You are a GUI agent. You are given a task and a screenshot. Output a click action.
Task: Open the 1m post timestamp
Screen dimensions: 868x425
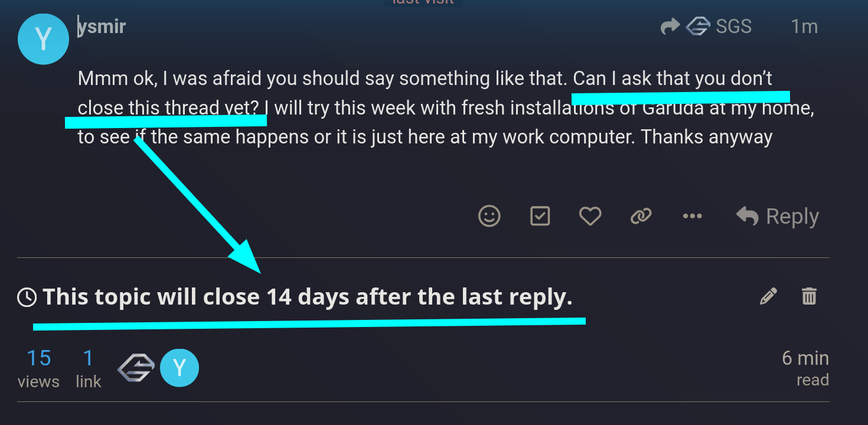coord(804,27)
